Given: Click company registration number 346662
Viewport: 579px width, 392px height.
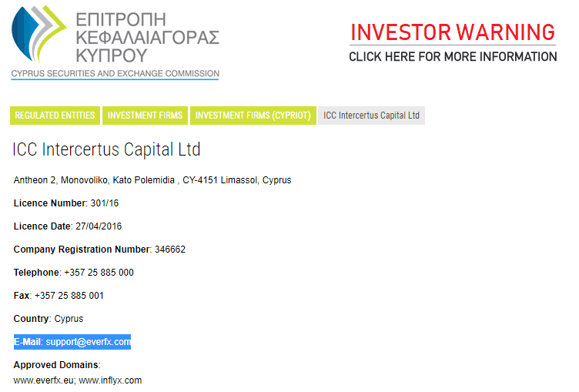Looking at the screenshot, I should (x=170, y=250).
